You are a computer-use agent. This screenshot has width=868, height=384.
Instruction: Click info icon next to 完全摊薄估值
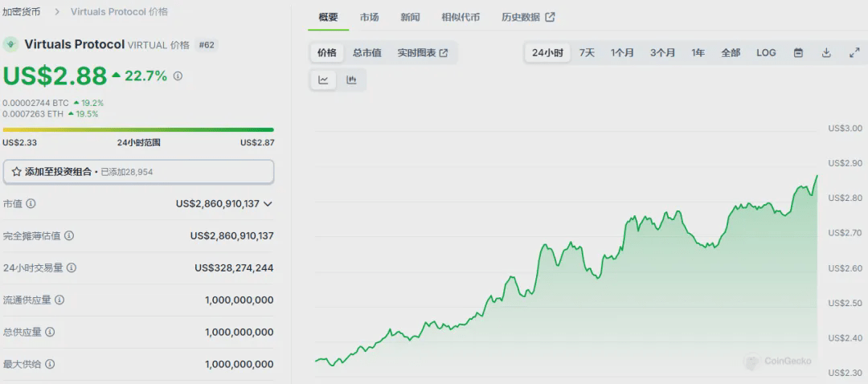click(x=68, y=235)
